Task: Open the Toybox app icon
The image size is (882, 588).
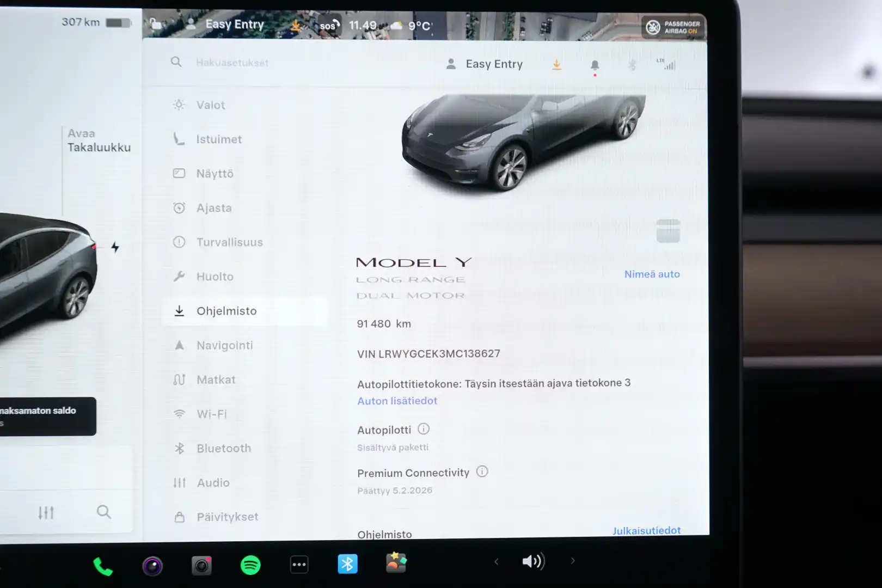Action: [396, 562]
